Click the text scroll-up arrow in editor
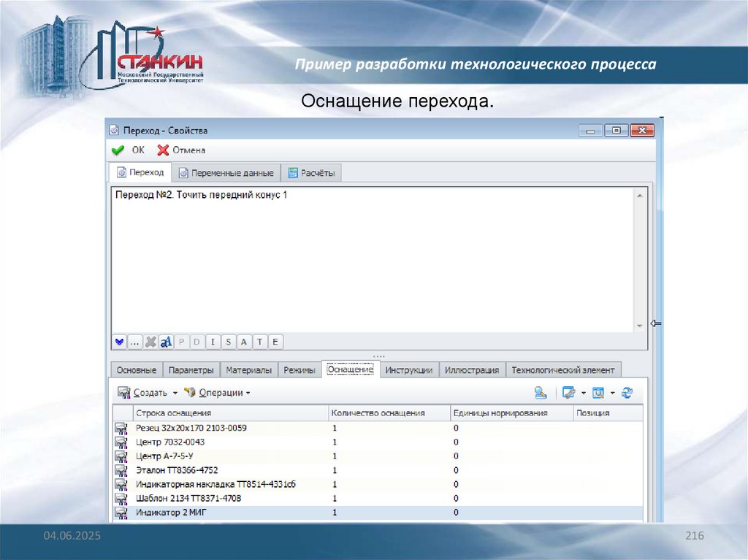 tap(640, 196)
